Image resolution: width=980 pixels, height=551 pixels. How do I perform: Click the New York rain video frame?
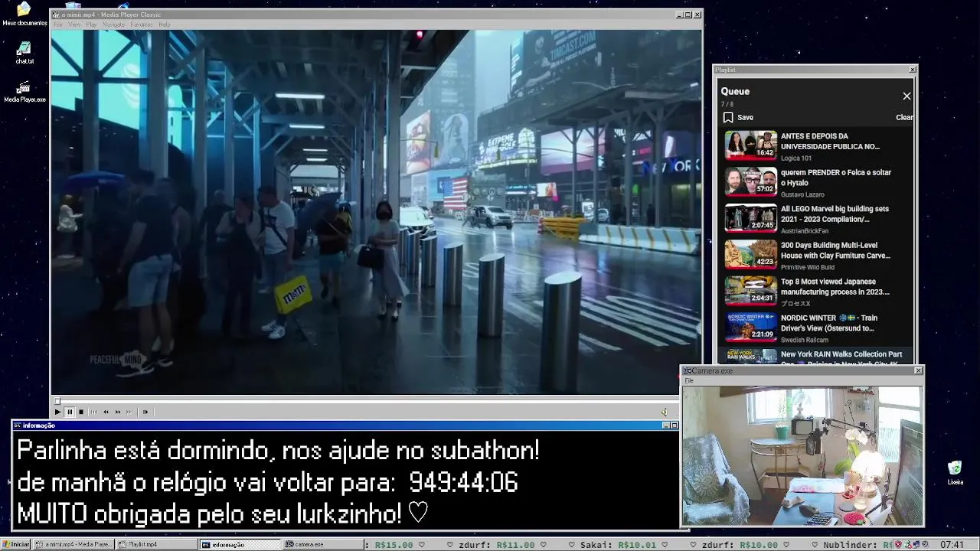click(376, 212)
